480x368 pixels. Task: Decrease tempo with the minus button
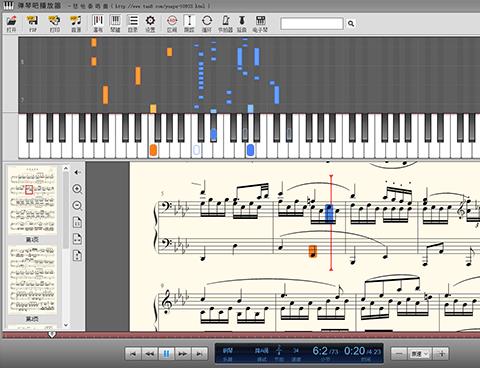point(399,354)
